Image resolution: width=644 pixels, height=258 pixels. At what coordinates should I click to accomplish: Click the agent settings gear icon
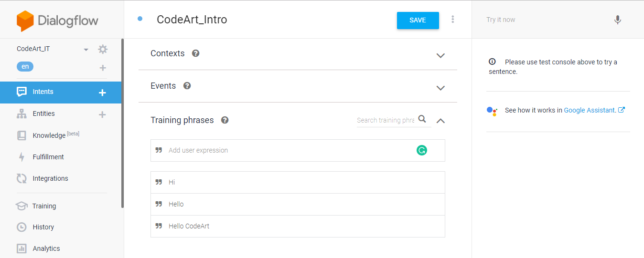[103, 49]
